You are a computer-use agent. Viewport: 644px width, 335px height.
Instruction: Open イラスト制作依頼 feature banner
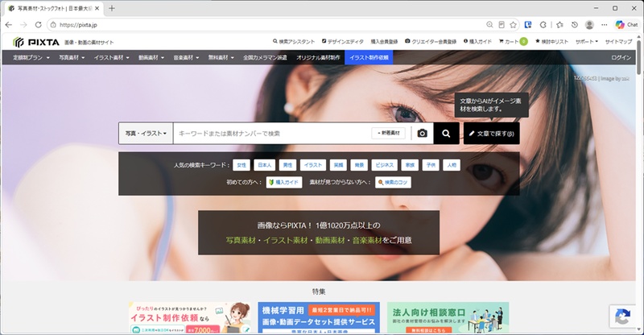click(x=190, y=318)
